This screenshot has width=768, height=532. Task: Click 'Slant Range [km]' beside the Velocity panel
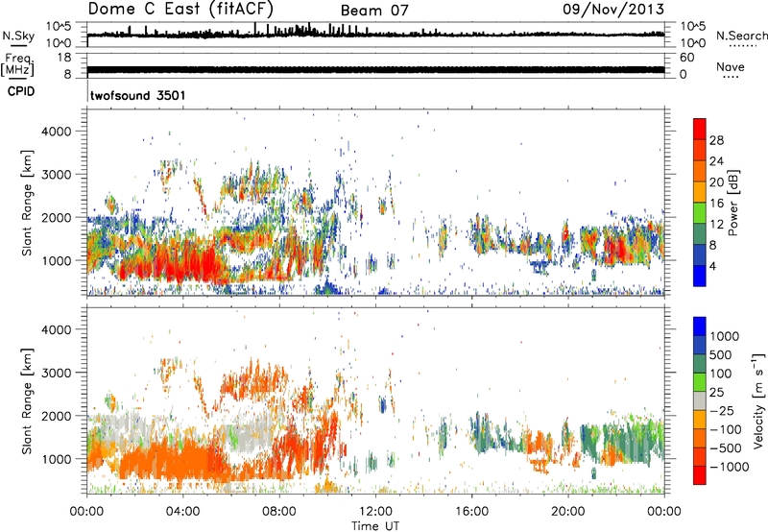[x=27, y=400]
